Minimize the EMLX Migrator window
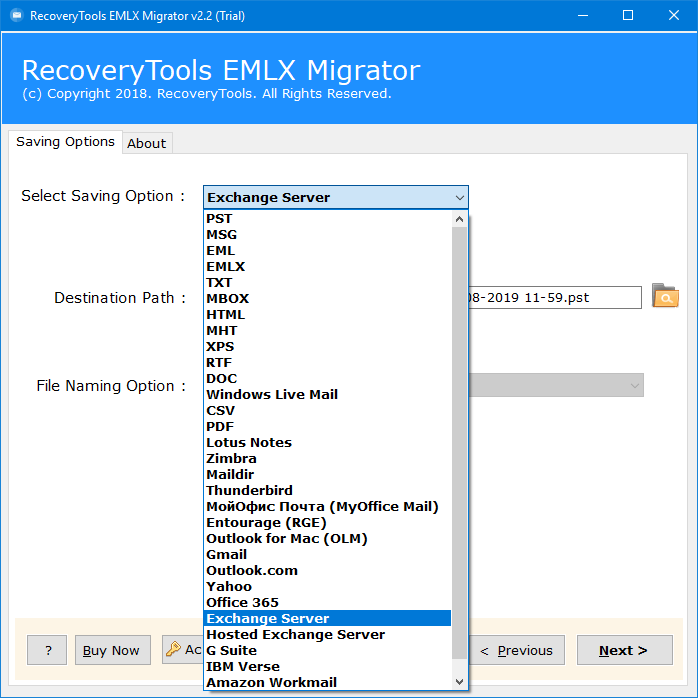 (x=583, y=16)
